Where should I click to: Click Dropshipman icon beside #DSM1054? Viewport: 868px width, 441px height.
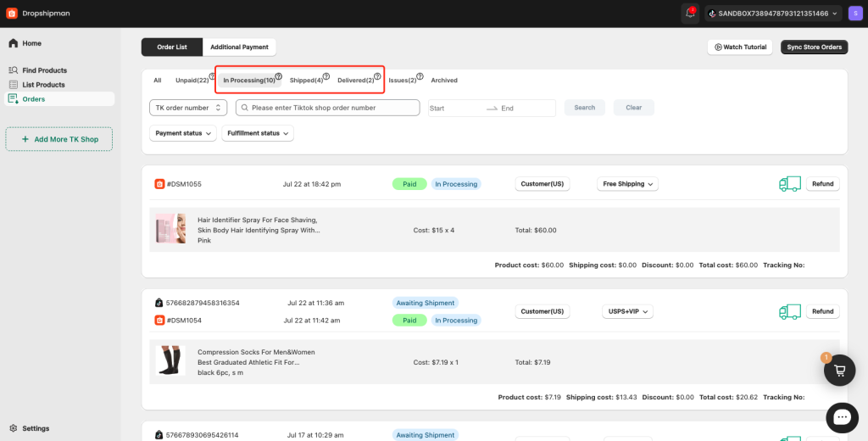point(159,321)
